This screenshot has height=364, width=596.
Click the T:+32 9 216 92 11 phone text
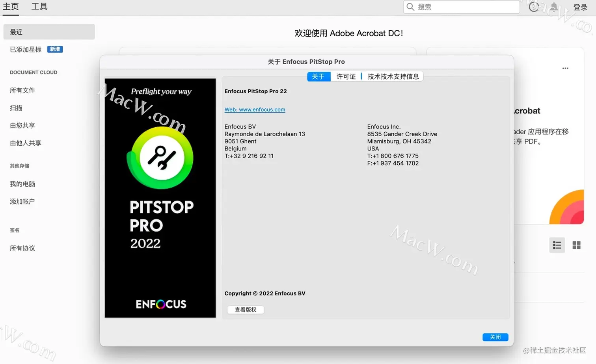(249, 156)
